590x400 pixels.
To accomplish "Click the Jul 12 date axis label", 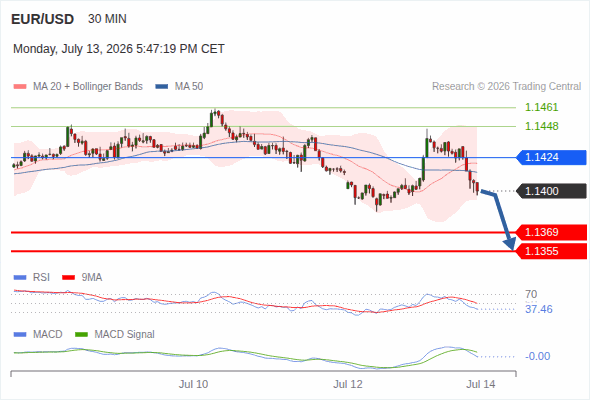I will coord(348,384).
